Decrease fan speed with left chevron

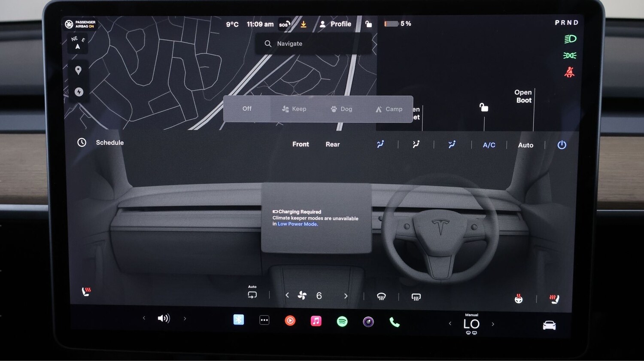click(x=287, y=295)
